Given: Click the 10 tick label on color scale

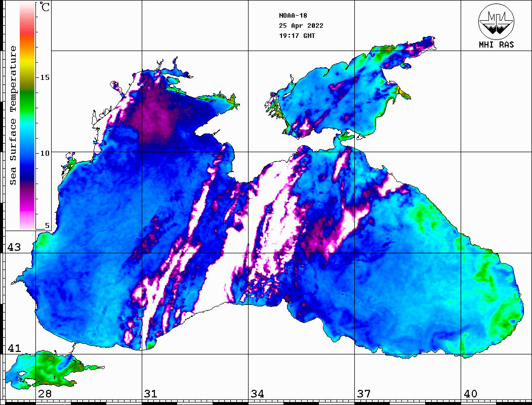Looking at the screenshot, I should (x=45, y=153).
